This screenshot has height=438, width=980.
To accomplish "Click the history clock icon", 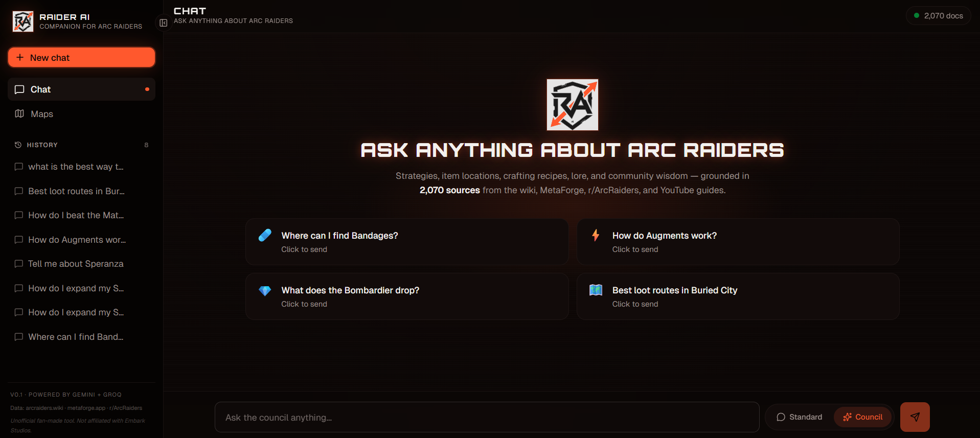I will pos(18,145).
